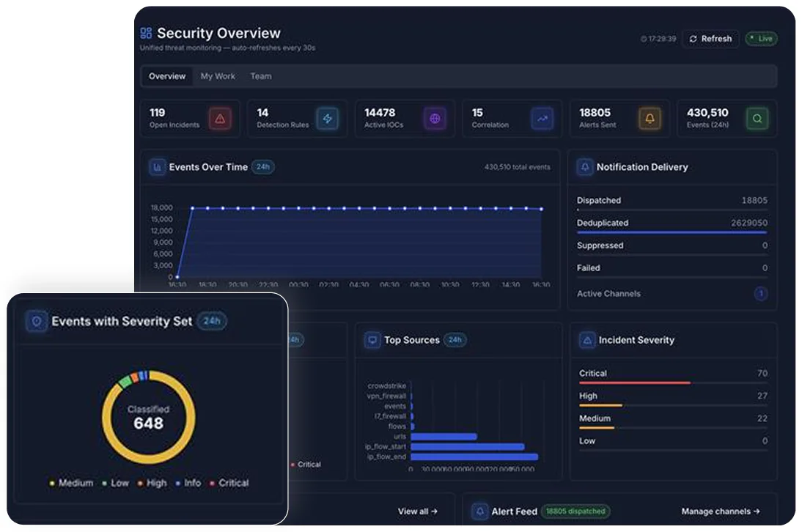
Task: Open the 14 Detection Rules card
Action: 298,119
